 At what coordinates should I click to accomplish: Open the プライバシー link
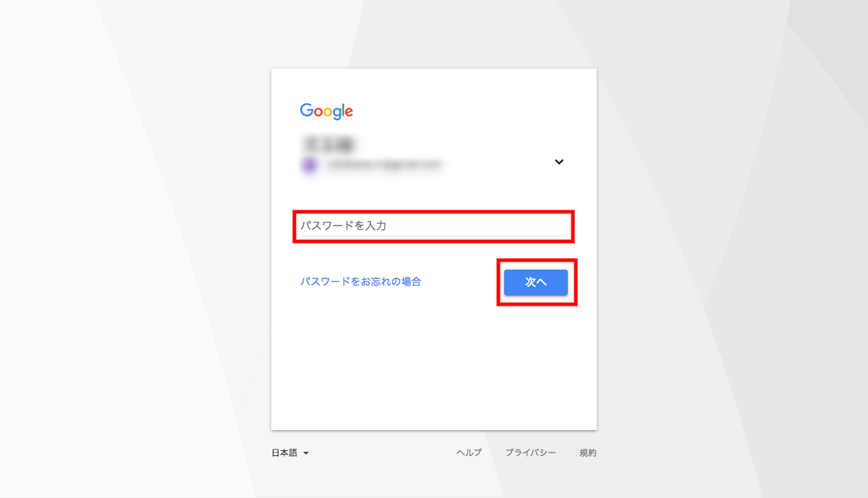click(x=530, y=453)
